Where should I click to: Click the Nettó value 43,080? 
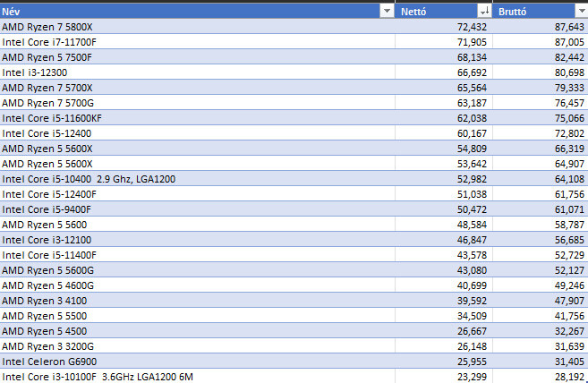pos(472,270)
